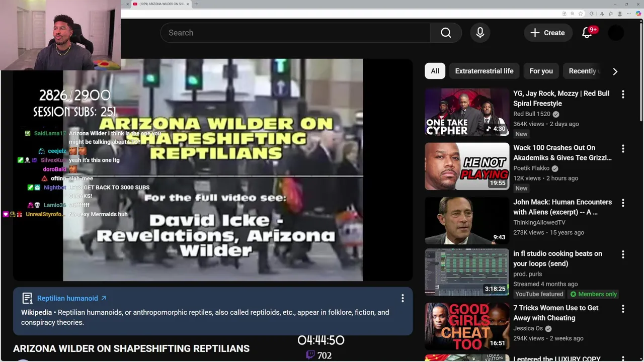Click title 7 Tricks Women Use
The width and height of the screenshot is (644, 362).
[x=556, y=313]
